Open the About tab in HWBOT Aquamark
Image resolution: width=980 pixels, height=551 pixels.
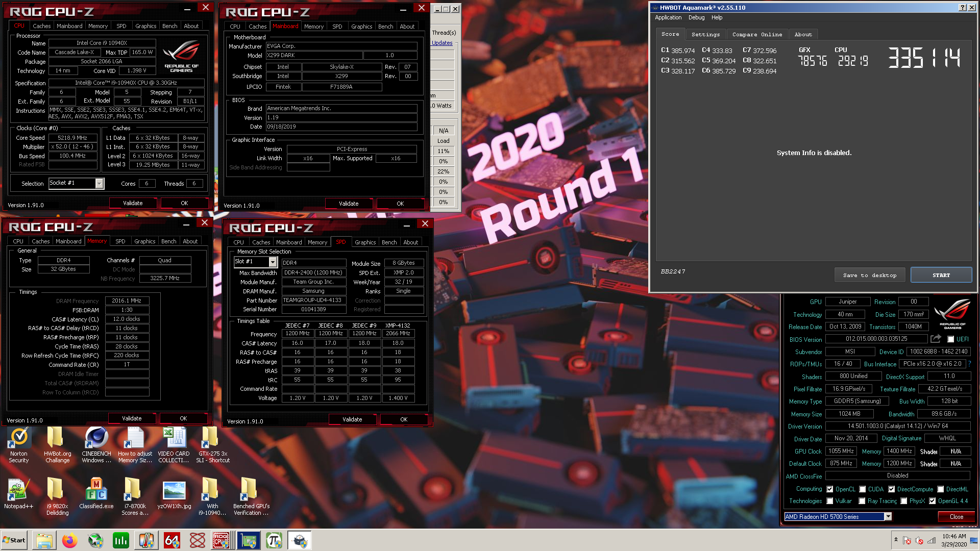pyautogui.click(x=803, y=34)
